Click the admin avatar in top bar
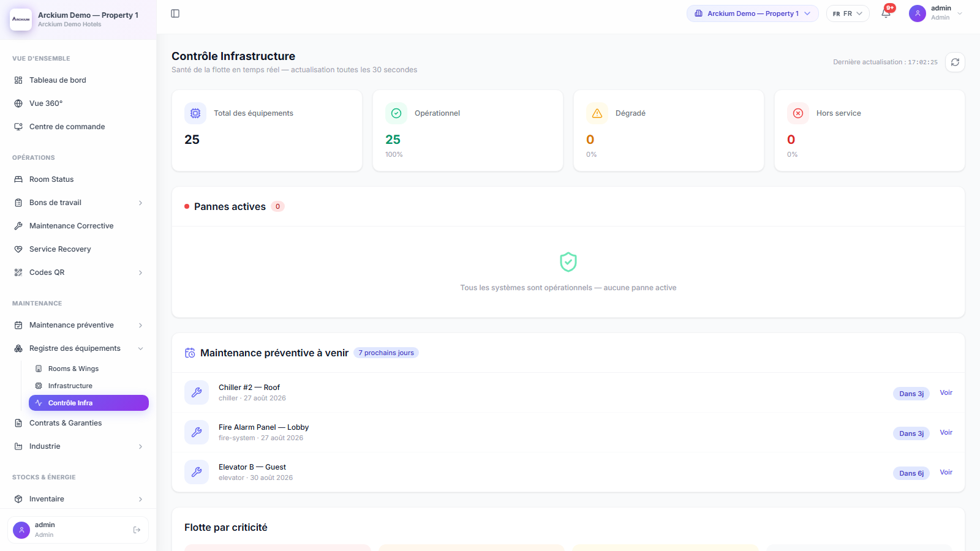Screen dimensions: 980x551 pyautogui.click(x=917, y=13)
